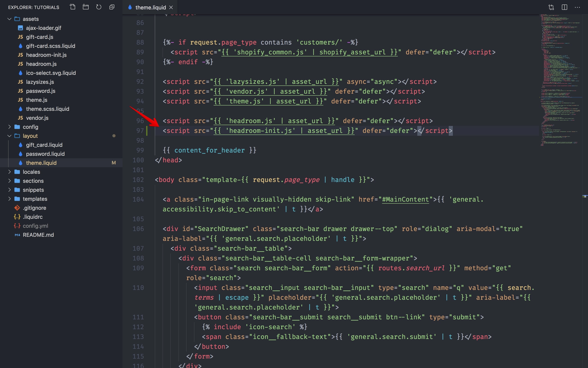Image resolution: width=588 pixels, height=368 pixels.
Task: Open password.js file
Action: click(61, 91)
